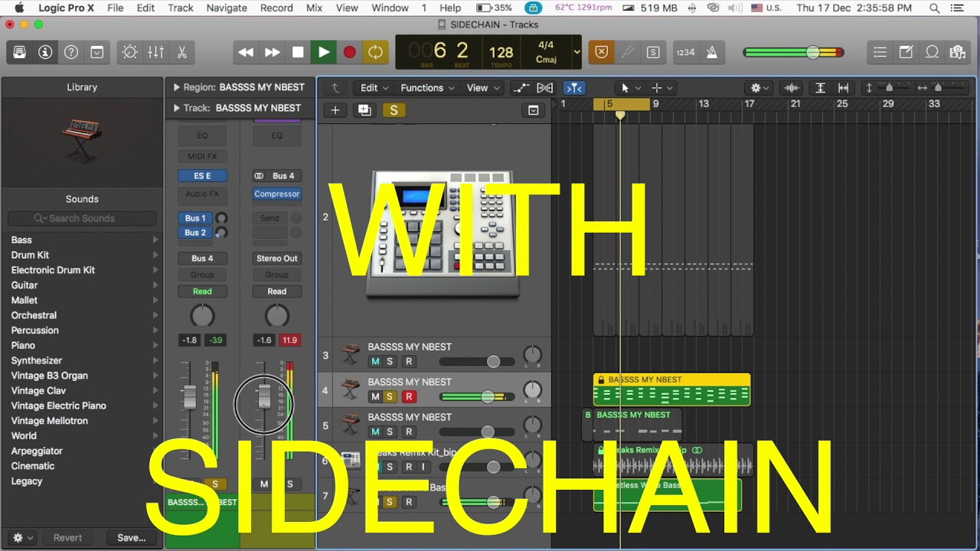Image resolution: width=980 pixels, height=551 pixels.
Task: Open the left-click pointer tool menu
Action: [630, 88]
